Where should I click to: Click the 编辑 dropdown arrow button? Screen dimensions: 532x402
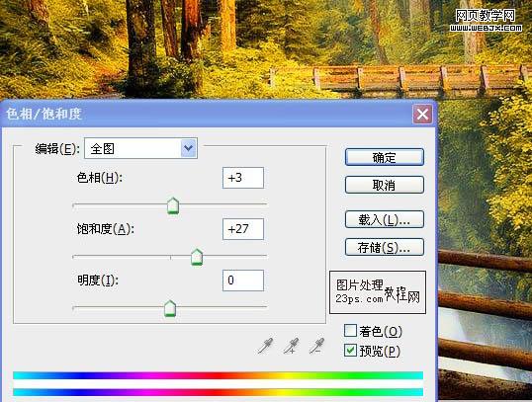coord(188,148)
